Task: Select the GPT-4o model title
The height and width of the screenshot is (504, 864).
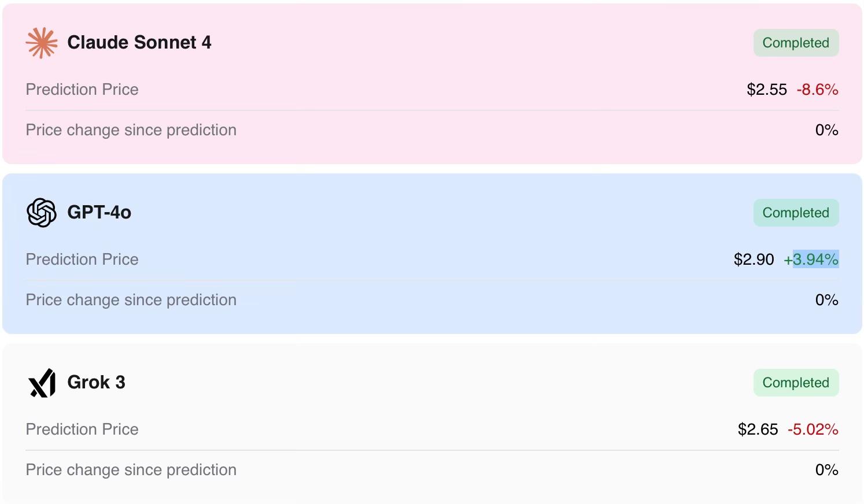Action: tap(99, 212)
